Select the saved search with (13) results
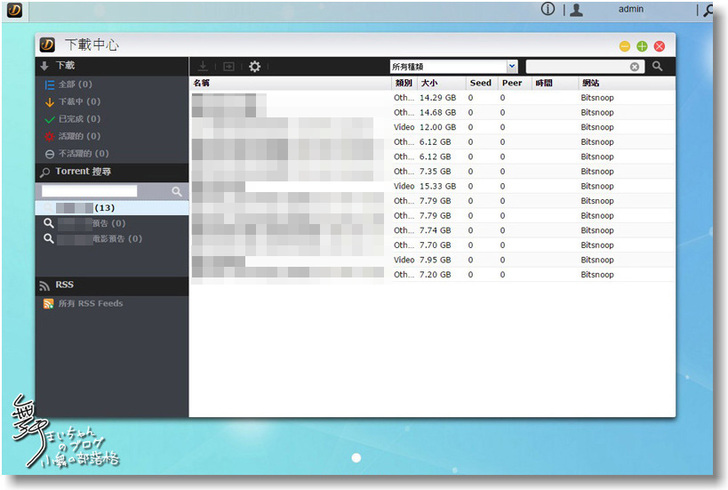 (112, 208)
